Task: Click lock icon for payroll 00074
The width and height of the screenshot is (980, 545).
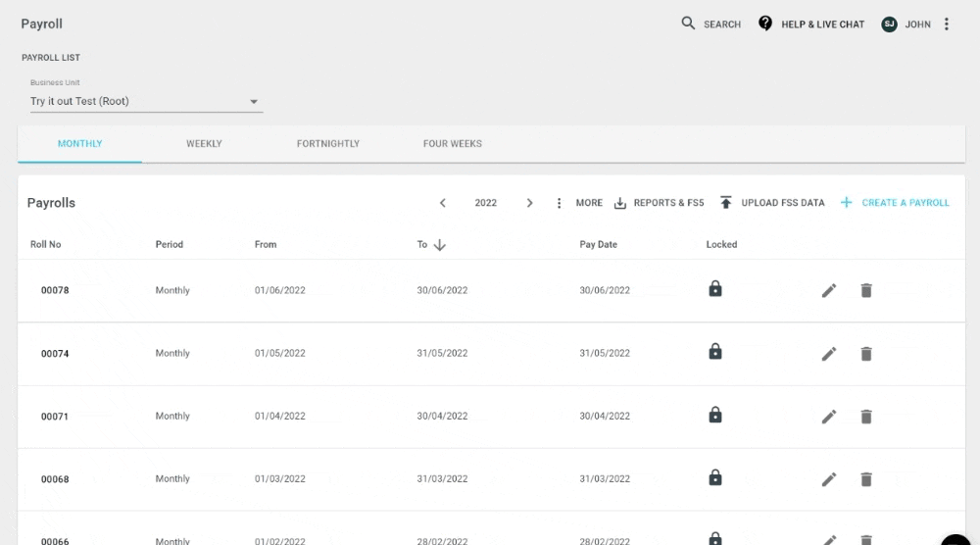Action: click(715, 351)
